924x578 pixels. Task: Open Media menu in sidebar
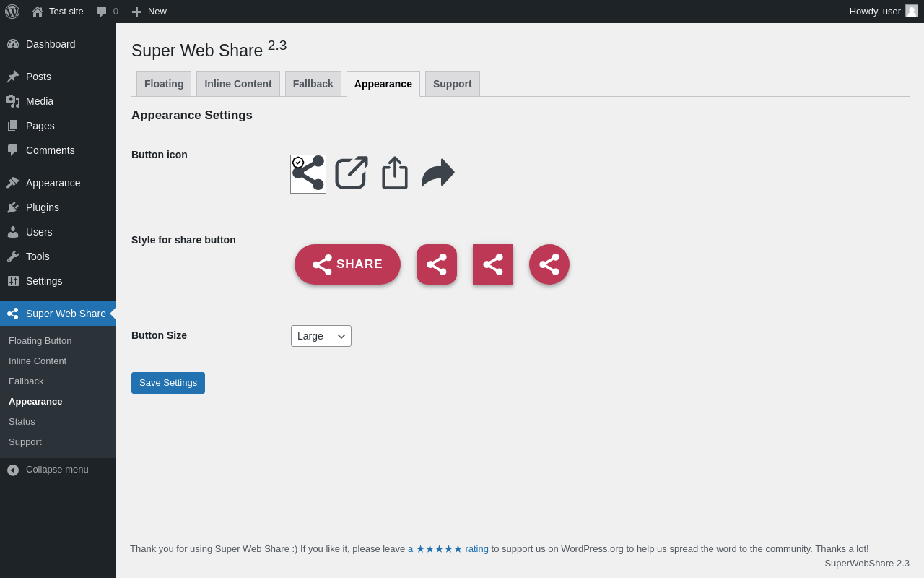tap(58, 101)
